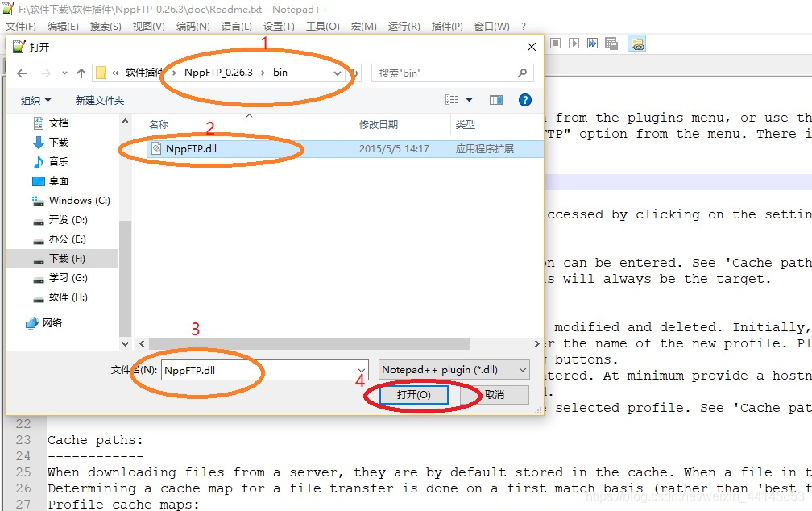Open the recent locations dropdown arrow
Image resolution: width=812 pixels, height=511 pixels.
[x=64, y=73]
